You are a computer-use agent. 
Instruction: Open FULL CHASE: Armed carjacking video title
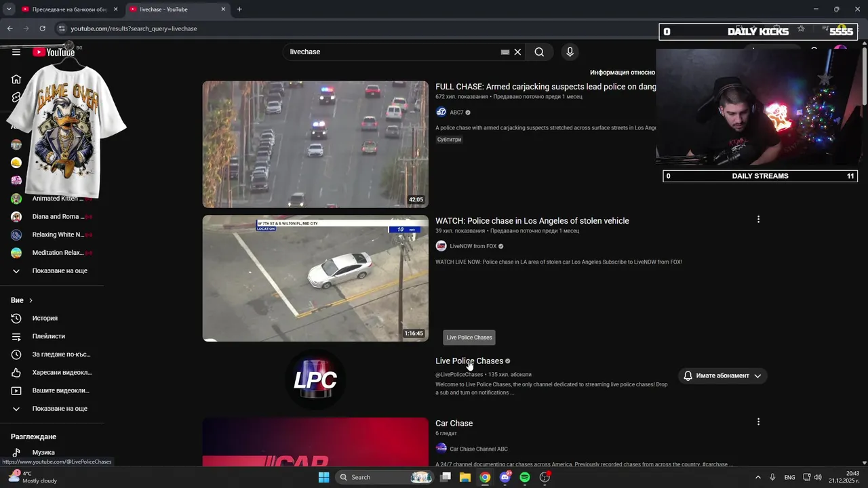pyautogui.click(x=545, y=87)
